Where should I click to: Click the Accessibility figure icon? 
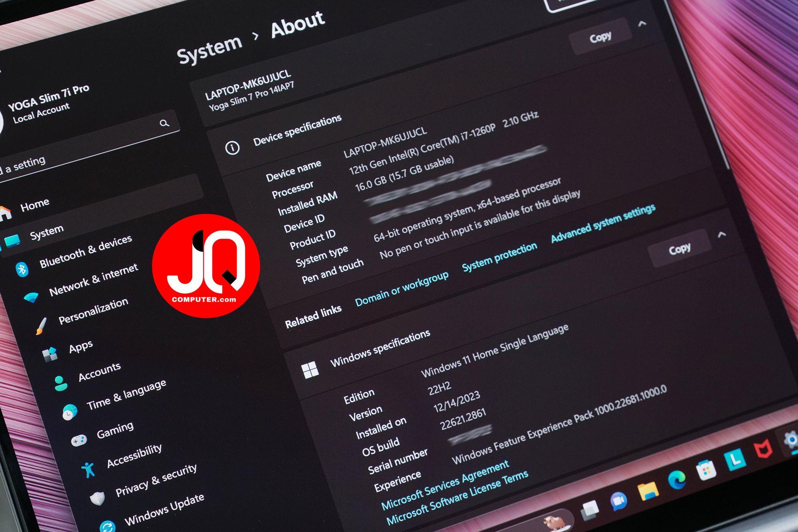(88, 470)
